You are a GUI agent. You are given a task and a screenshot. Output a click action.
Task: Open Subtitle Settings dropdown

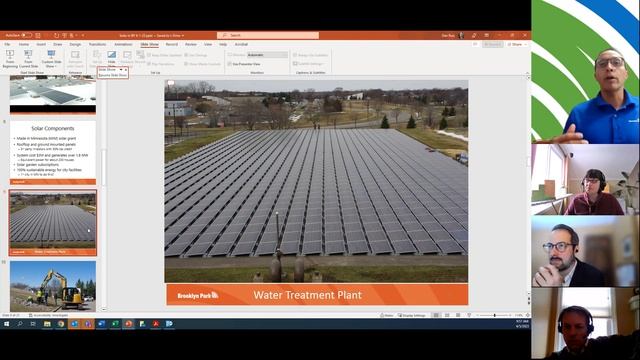point(309,64)
